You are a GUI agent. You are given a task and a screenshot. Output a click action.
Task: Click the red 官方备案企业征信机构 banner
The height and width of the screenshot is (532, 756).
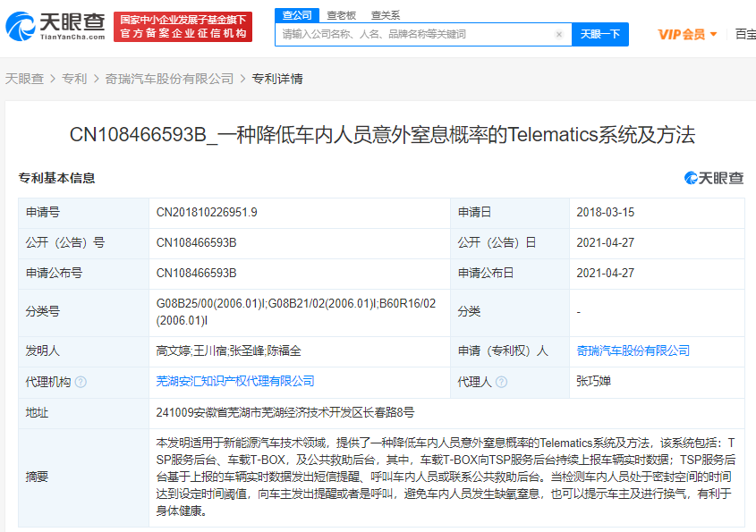point(183,27)
